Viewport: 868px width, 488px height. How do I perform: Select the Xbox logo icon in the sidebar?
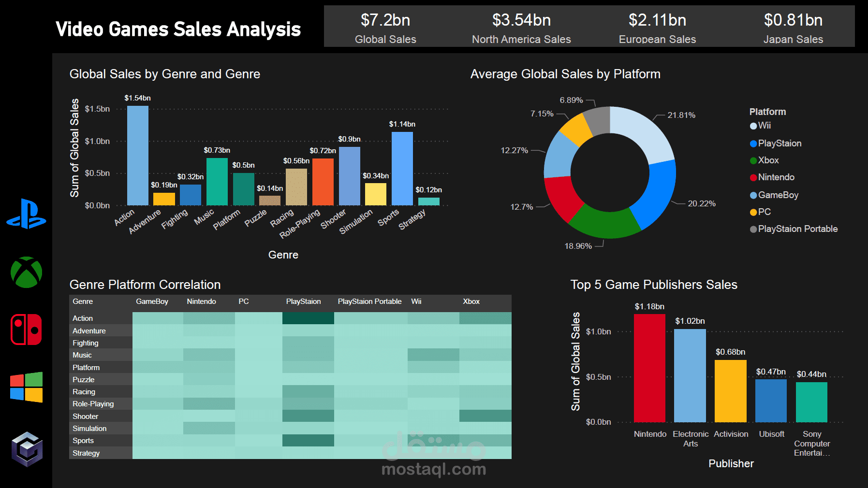pyautogui.click(x=27, y=272)
